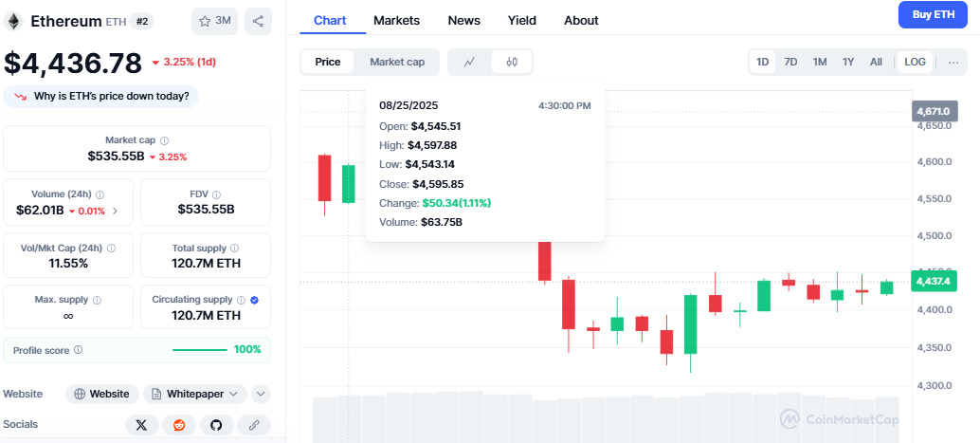Open the share icon button
This screenshot has width=980, height=443.
point(258,21)
